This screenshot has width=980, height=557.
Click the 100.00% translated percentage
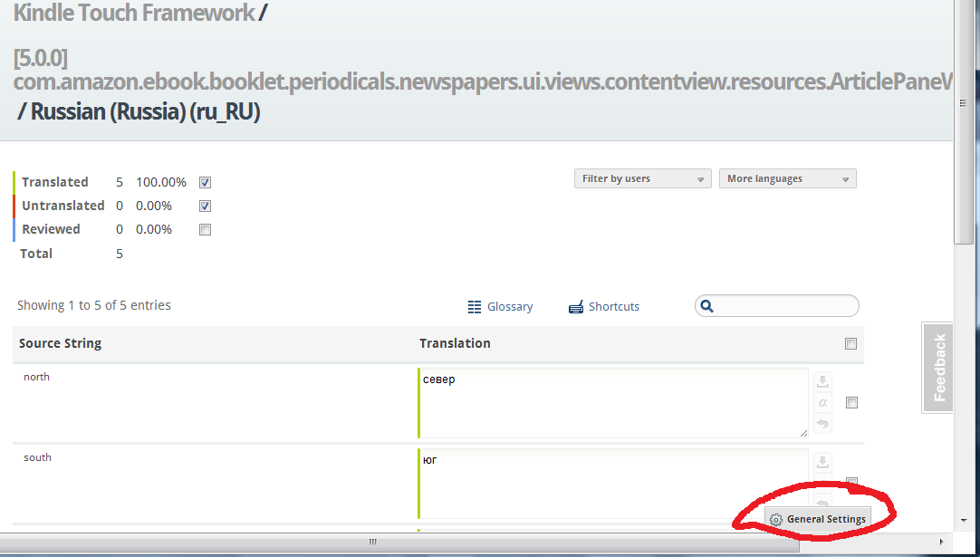(161, 183)
